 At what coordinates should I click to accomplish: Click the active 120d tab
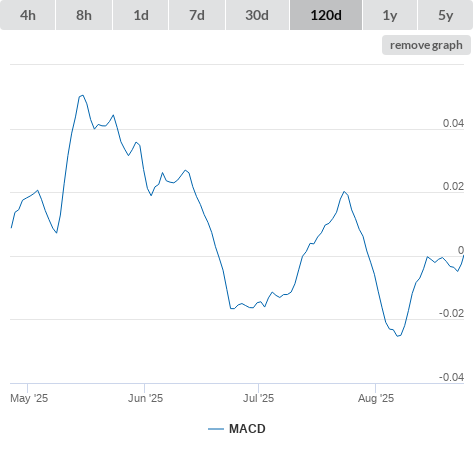click(326, 15)
